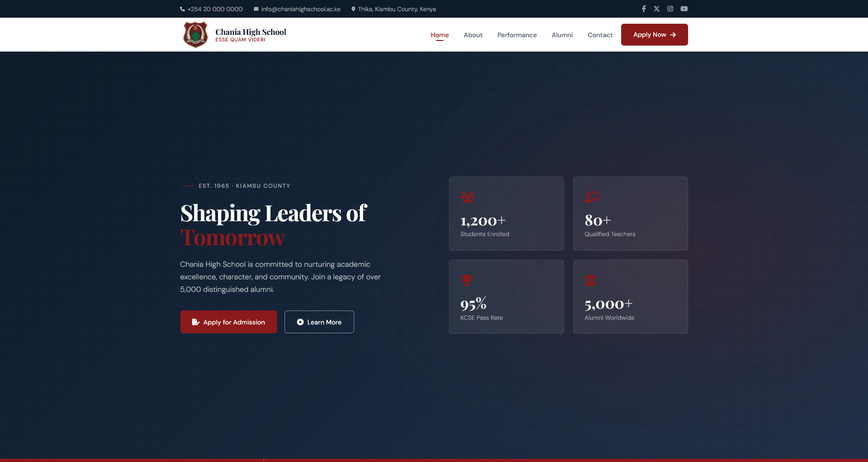The width and height of the screenshot is (868, 462).
Task: Click the Chania High School crest logo
Action: [195, 34]
